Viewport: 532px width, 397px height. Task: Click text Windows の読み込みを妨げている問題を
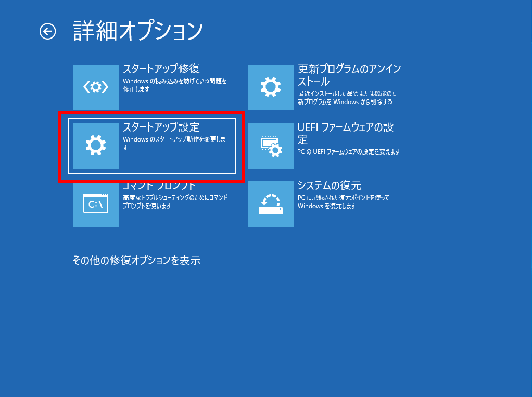(x=175, y=81)
